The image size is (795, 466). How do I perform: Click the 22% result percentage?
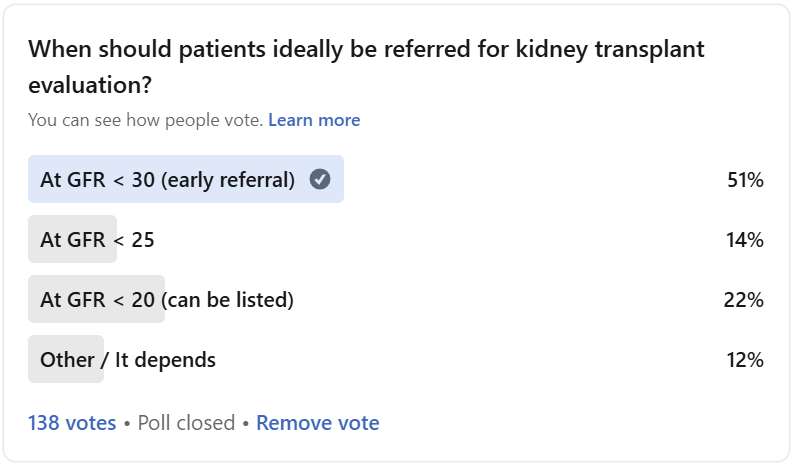[744, 299]
